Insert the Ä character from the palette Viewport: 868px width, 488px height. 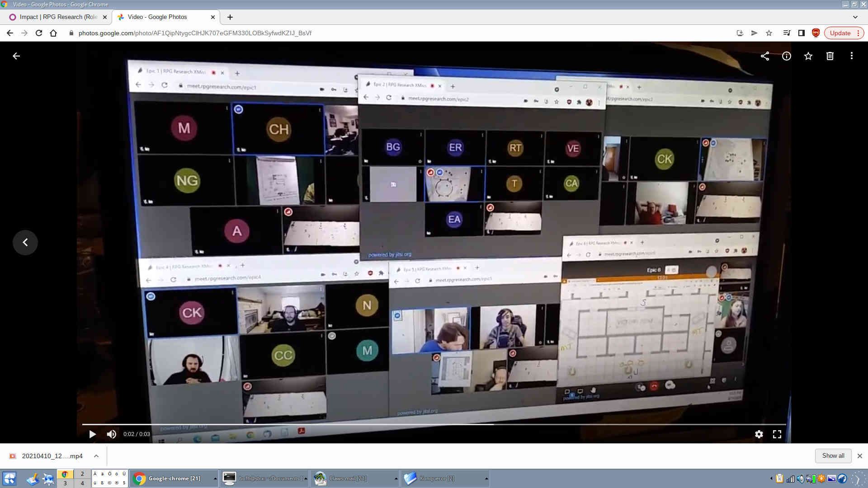(x=95, y=474)
